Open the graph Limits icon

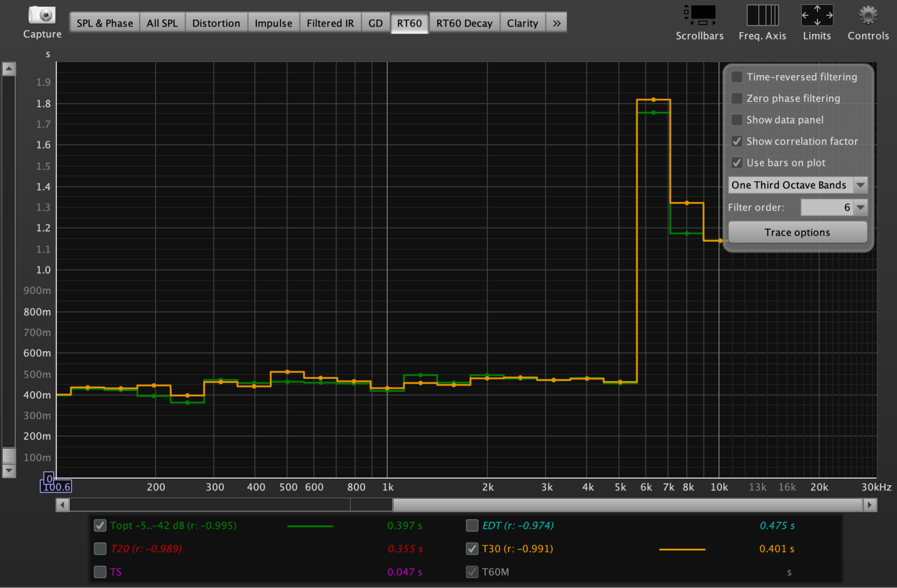[x=816, y=15]
